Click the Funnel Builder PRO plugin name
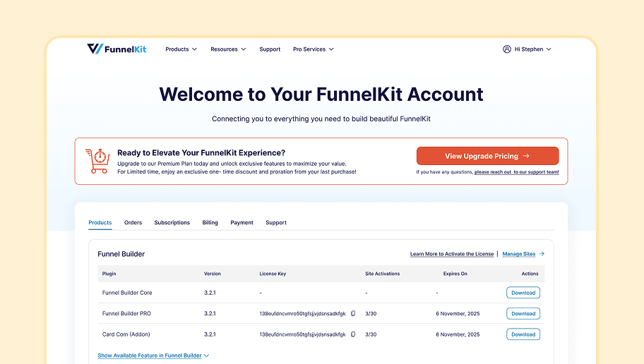 126,313
